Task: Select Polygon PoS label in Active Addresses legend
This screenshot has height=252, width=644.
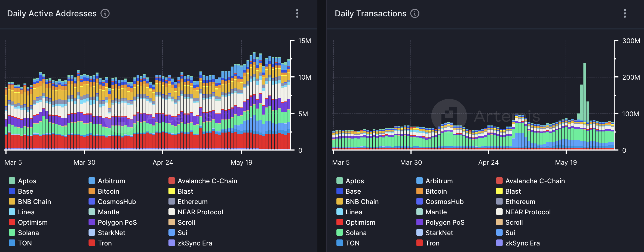Action: (x=117, y=222)
